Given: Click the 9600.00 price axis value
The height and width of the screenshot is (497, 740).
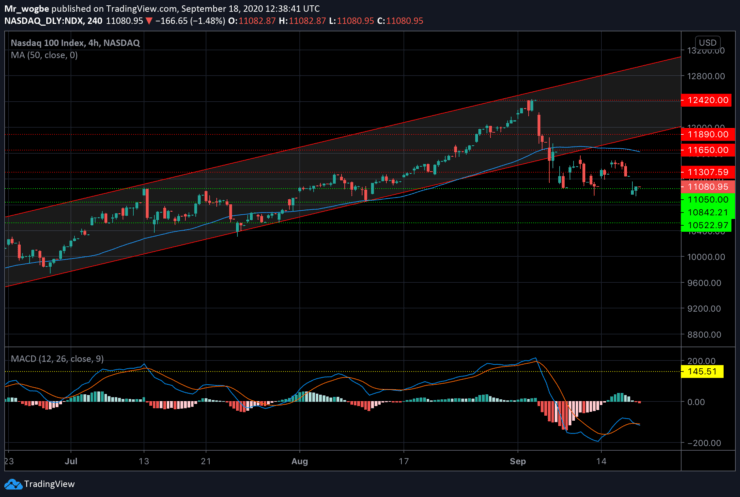Looking at the screenshot, I should [704, 283].
